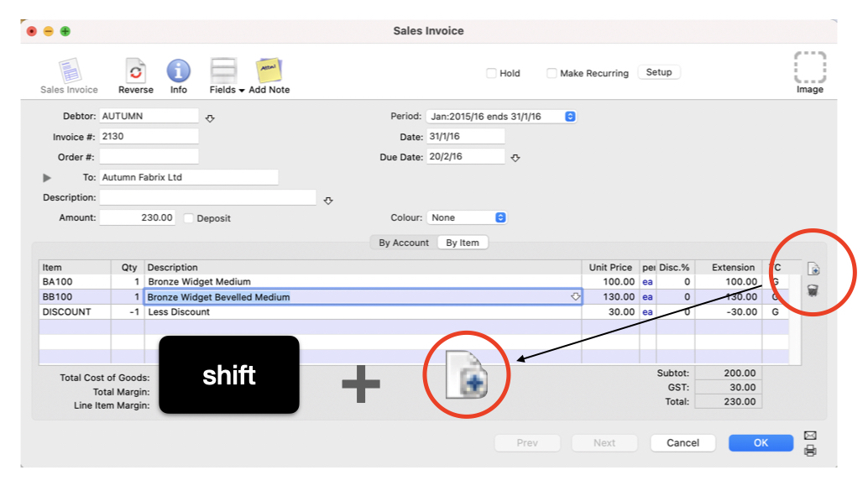The width and height of the screenshot is (868, 491).
Task: Click the Amount field 230.00
Action: pyautogui.click(x=138, y=217)
